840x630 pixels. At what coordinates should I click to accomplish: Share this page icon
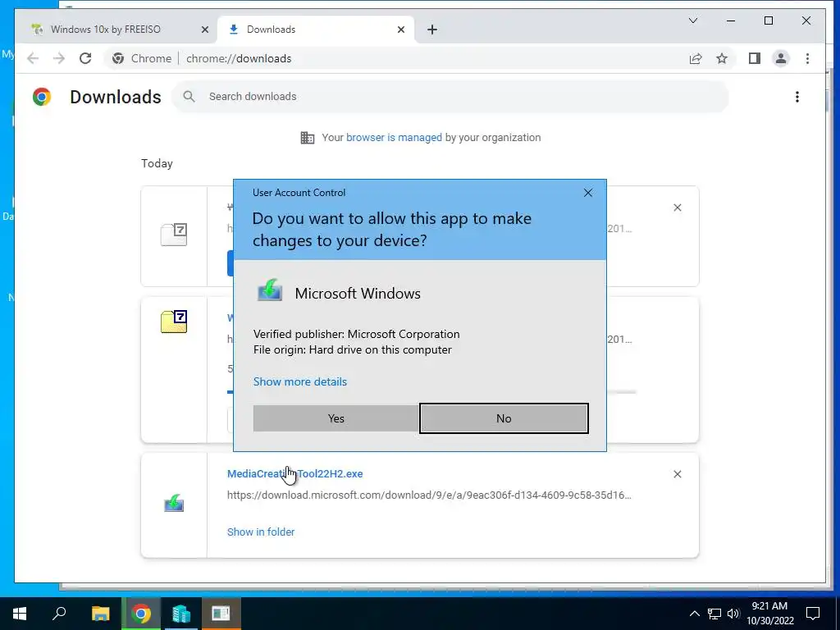(x=696, y=58)
